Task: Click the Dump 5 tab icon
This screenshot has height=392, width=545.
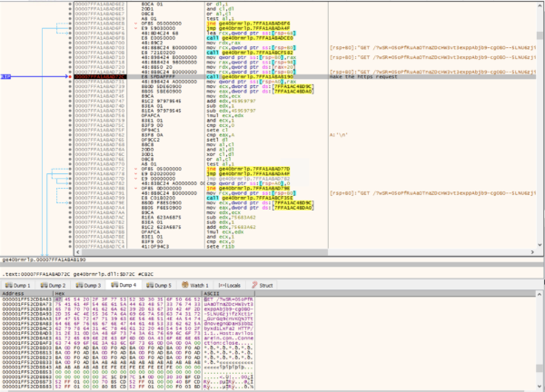Action: (x=150, y=286)
